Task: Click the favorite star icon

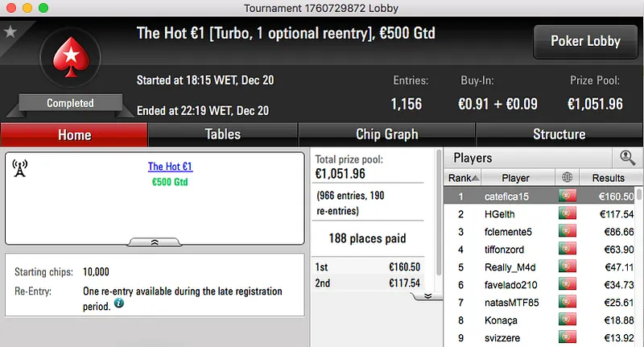Action: (x=10, y=32)
